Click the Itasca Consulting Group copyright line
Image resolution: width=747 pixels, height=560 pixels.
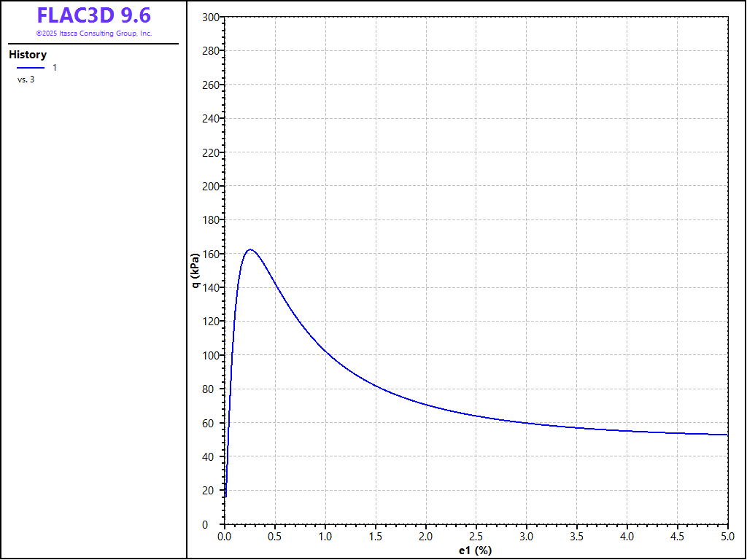pyautogui.click(x=93, y=34)
